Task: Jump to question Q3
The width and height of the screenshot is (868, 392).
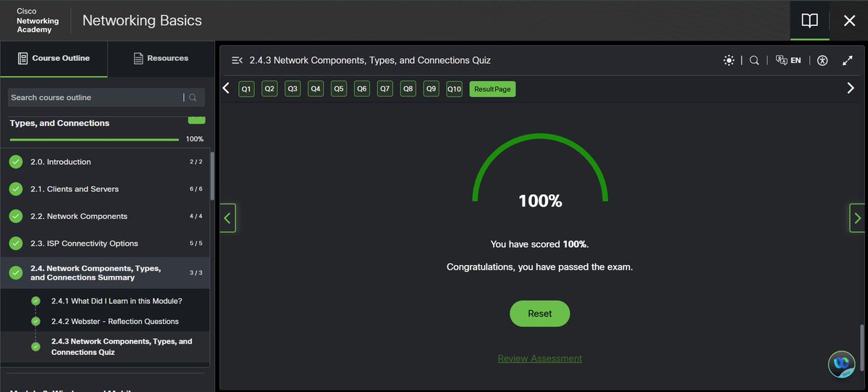Action: point(293,88)
